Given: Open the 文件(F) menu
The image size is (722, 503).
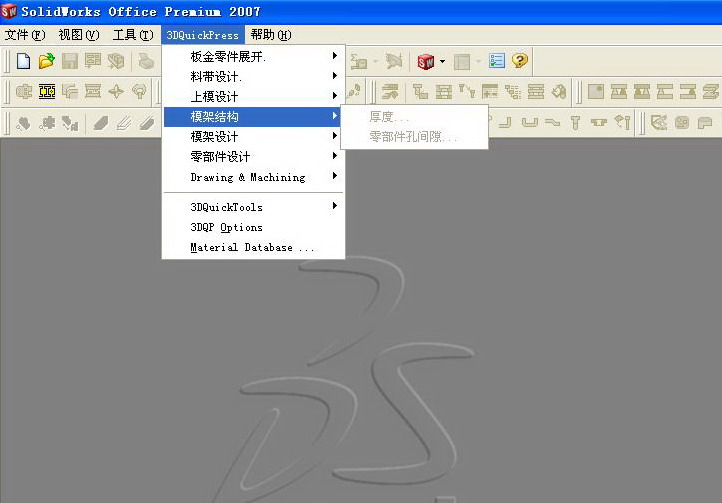Looking at the screenshot, I should [x=25, y=35].
